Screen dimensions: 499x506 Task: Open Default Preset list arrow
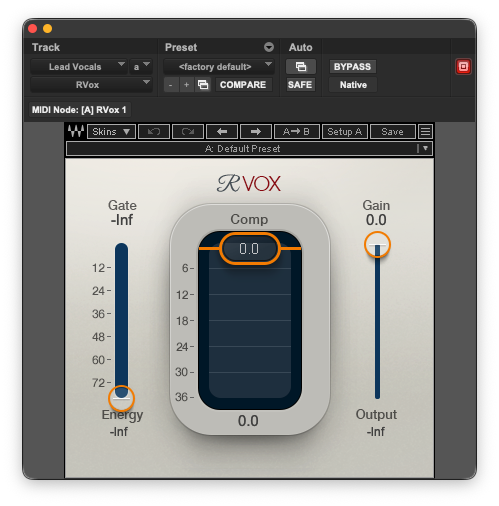[x=425, y=149]
